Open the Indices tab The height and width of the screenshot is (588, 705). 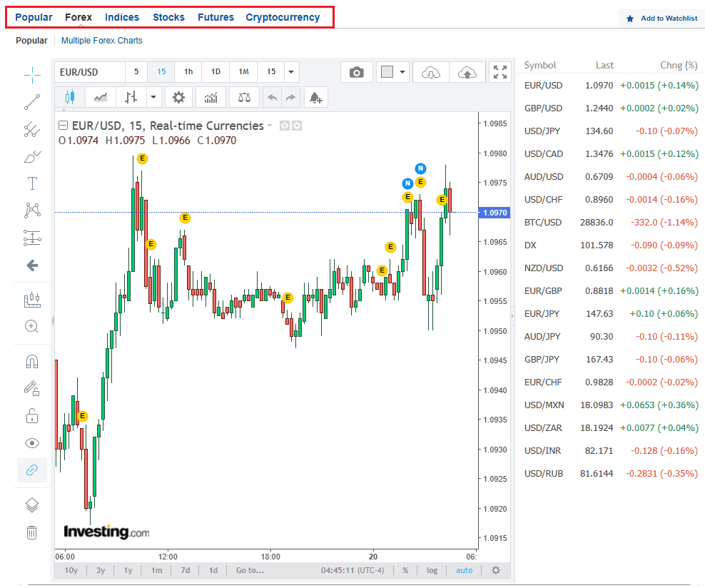(x=122, y=17)
